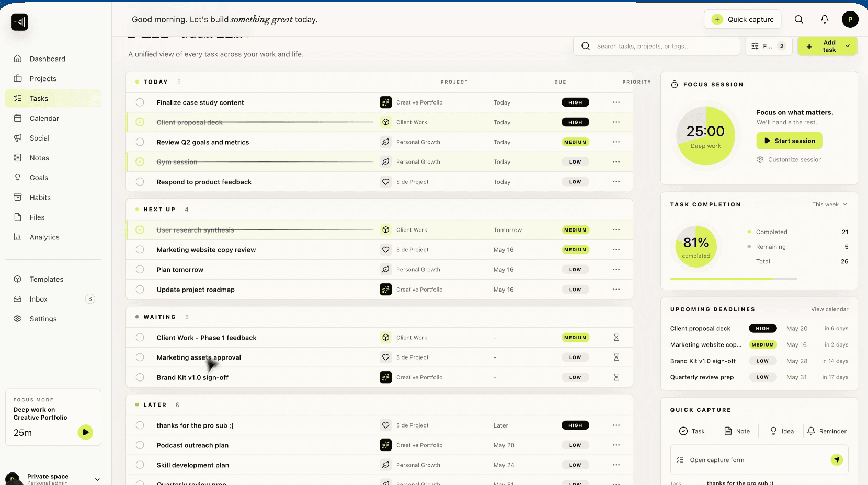Open more options for Podcast outreach plan
The image size is (868, 485).
616,445
